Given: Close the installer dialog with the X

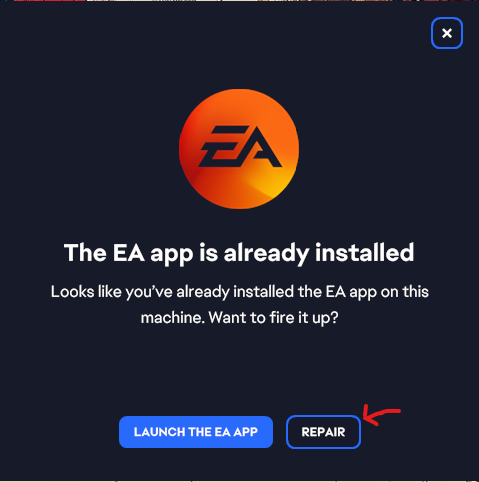Looking at the screenshot, I should pos(447,33).
